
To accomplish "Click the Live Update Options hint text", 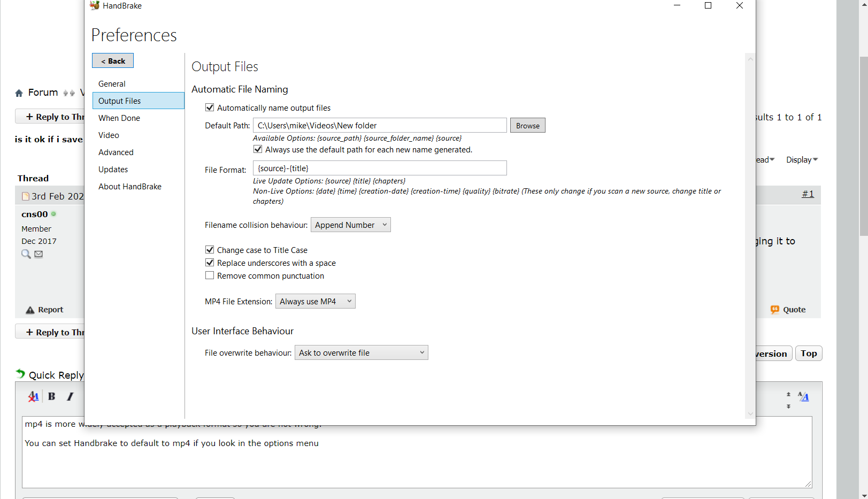I will coord(329,181).
